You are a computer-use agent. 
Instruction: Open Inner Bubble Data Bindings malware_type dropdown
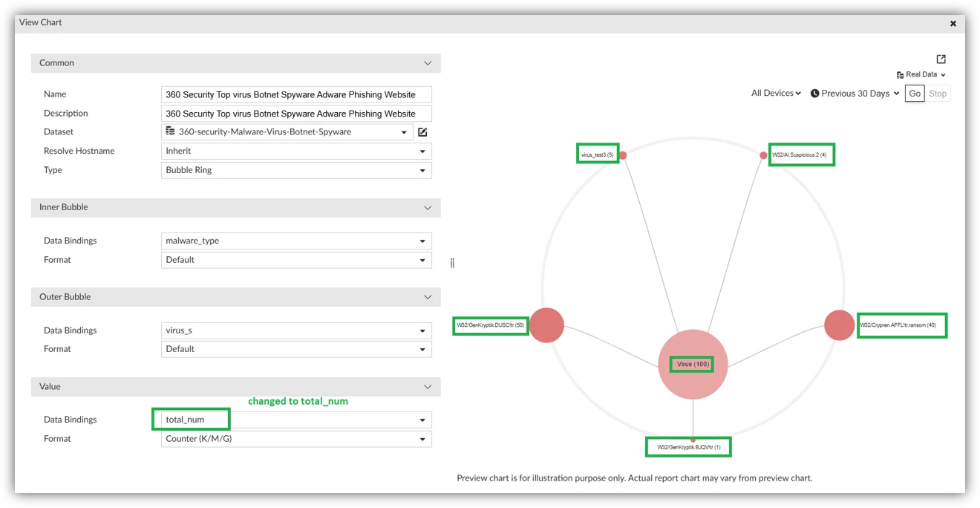296,241
